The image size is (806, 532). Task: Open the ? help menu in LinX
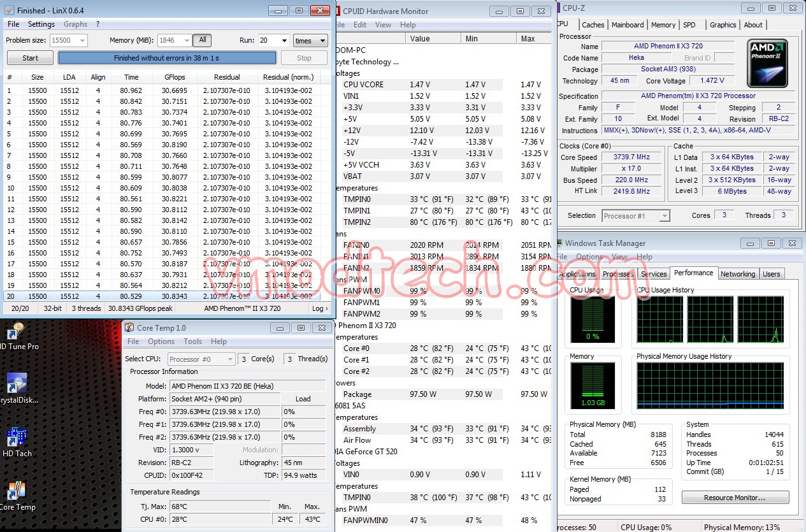point(97,24)
